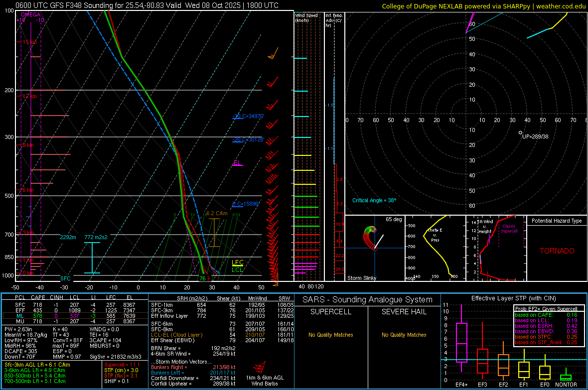Click the 700-500mb LR = 5.1 C/km line

click(35, 382)
